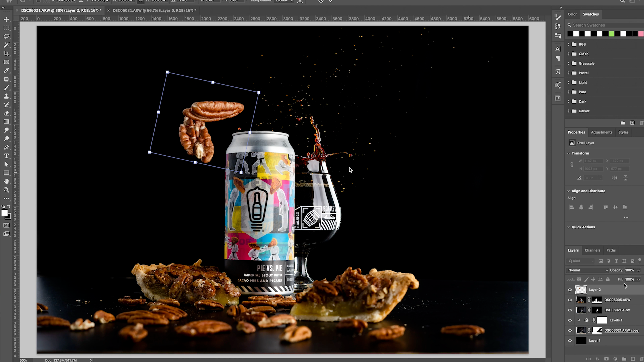
Task: Open the Align and Distribute more options ellipsis
Action: (x=626, y=217)
